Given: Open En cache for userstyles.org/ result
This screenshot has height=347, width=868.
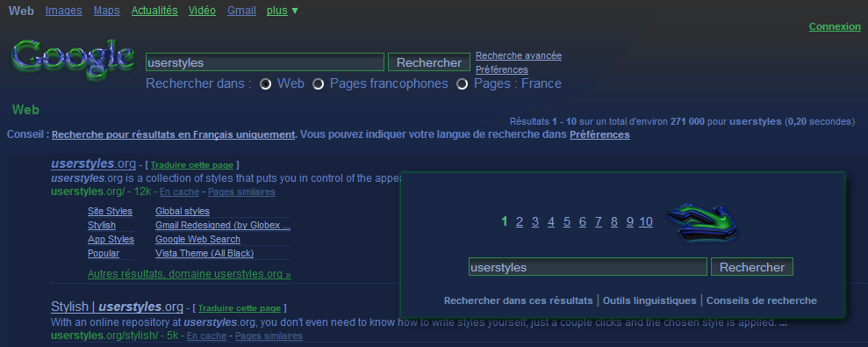Looking at the screenshot, I should tap(179, 192).
